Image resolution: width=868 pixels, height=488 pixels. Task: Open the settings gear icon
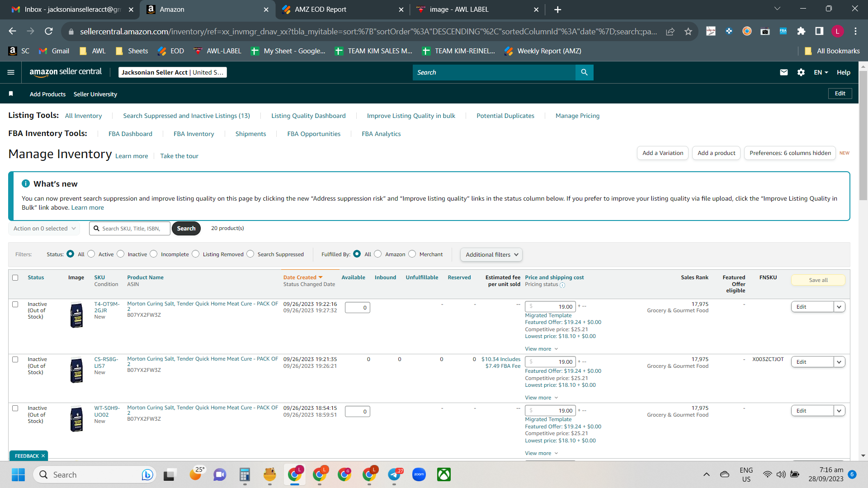(801, 72)
